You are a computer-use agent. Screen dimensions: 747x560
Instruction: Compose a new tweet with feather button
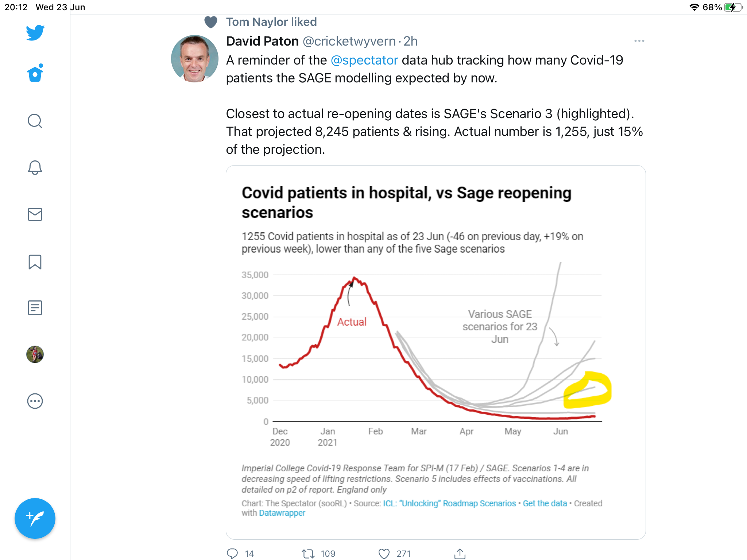[35, 518]
